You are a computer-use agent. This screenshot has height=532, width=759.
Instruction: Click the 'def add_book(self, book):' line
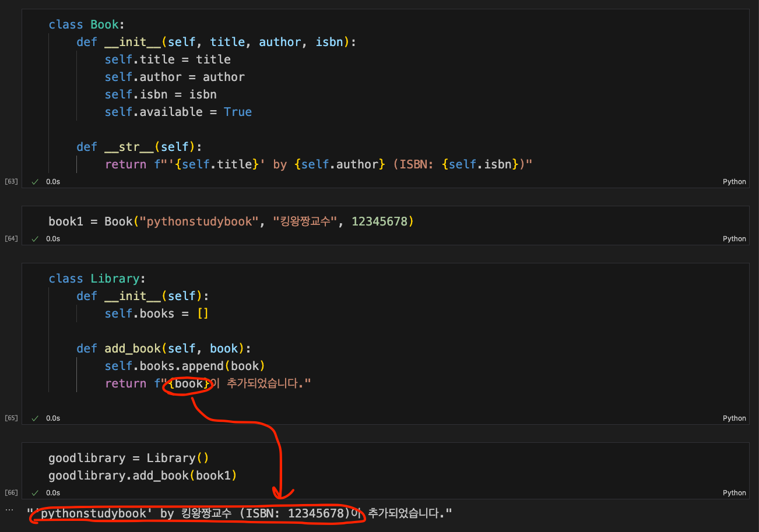pos(164,348)
